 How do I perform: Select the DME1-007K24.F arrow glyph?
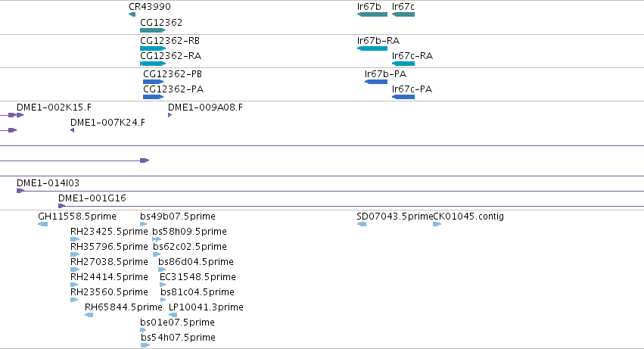click(x=73, y=130)
